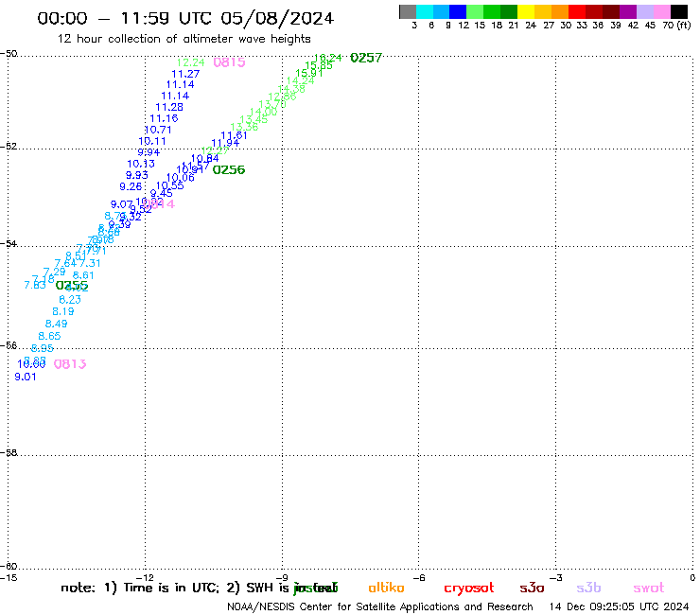Click the '8.23' wave height value

(70, 300)
